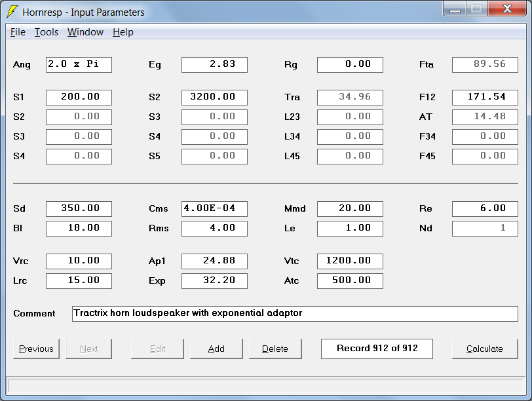532x401 pixels.
Task: Click the Tra field showing 34.96
Action: click(350, 98)
